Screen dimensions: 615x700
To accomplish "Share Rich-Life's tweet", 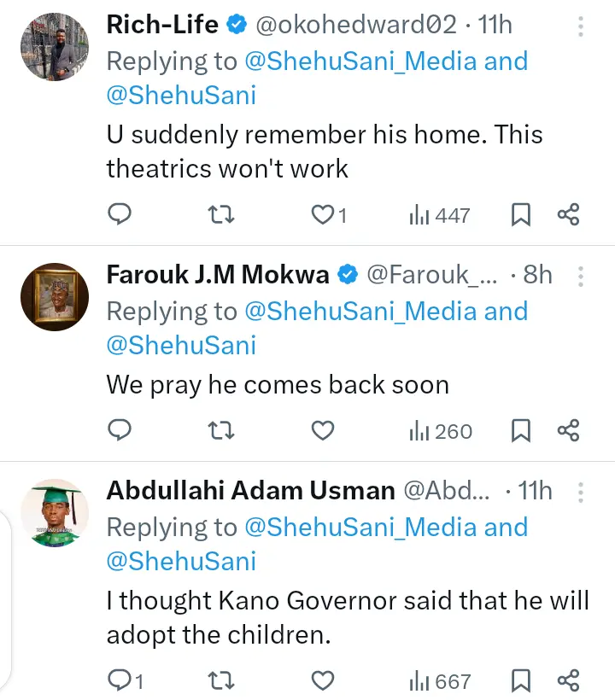I will (x=569, y=215).
